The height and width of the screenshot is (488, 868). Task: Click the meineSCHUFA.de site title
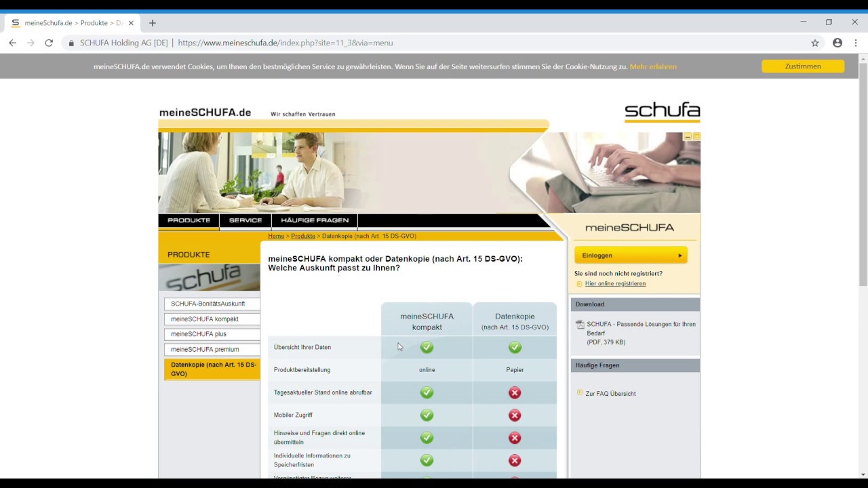[x=205, y=113]
